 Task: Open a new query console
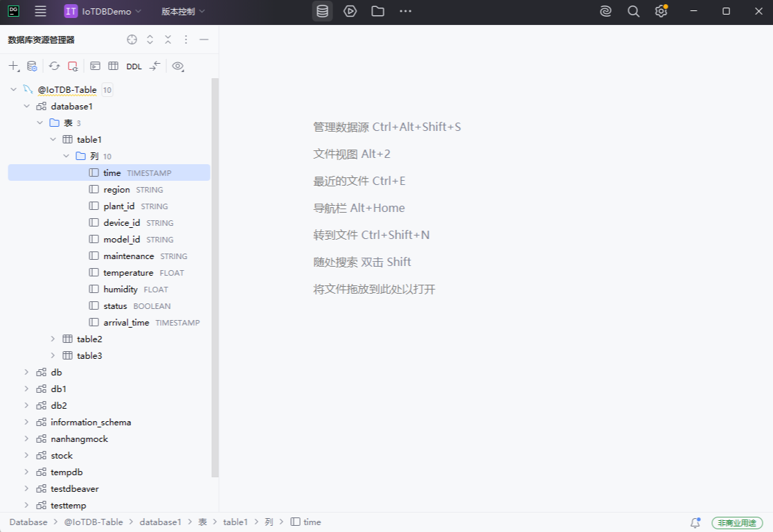coord(95,66)
